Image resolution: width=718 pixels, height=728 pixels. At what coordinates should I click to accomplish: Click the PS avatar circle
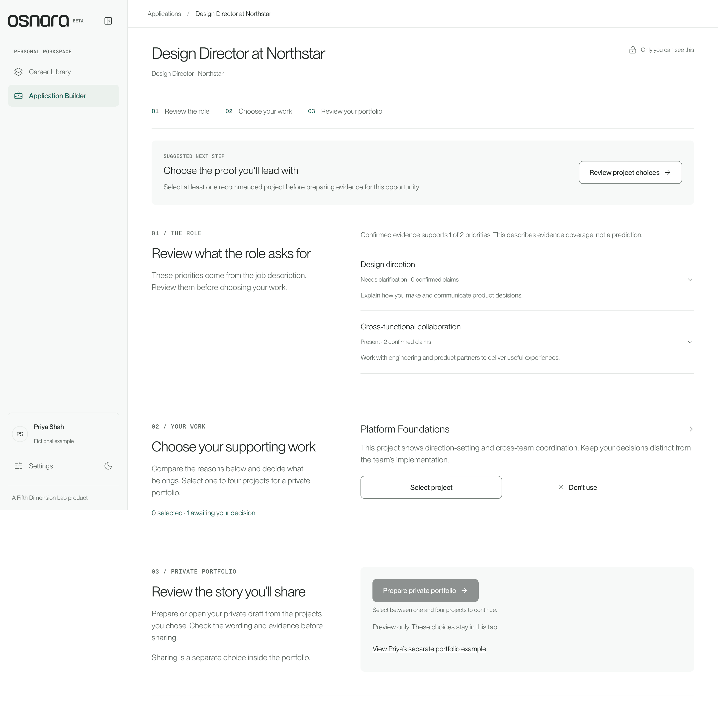pos(20,434)
